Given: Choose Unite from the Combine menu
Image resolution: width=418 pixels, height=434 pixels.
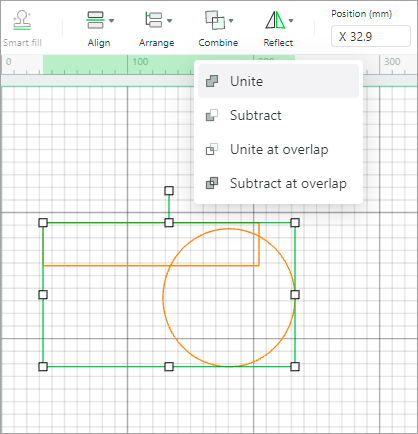Looking at the screenshot, I should pyautogui.click(x=278, y=81).
